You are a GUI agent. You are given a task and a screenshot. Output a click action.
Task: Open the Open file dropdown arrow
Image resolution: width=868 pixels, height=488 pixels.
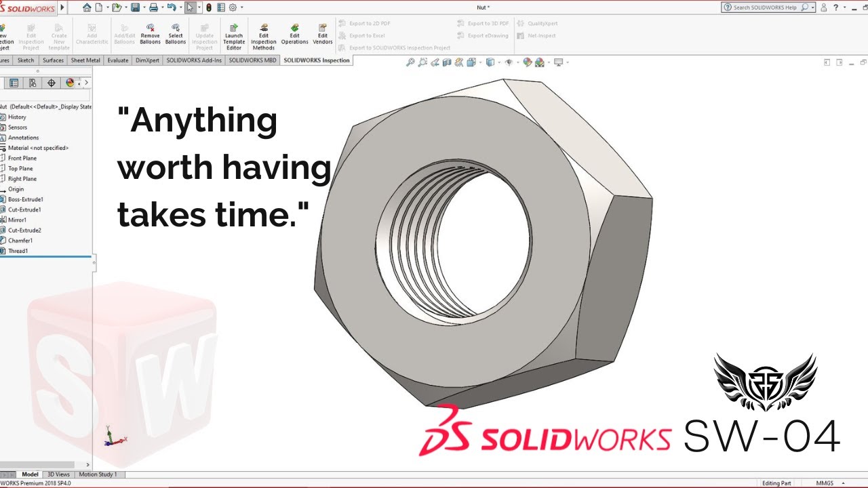126,7
